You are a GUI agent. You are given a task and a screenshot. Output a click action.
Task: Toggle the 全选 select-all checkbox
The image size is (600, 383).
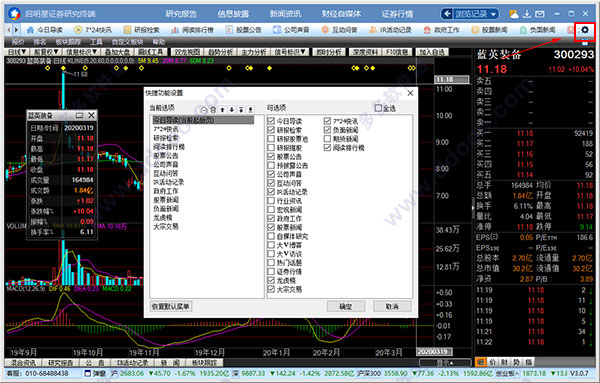click(378, 108)
